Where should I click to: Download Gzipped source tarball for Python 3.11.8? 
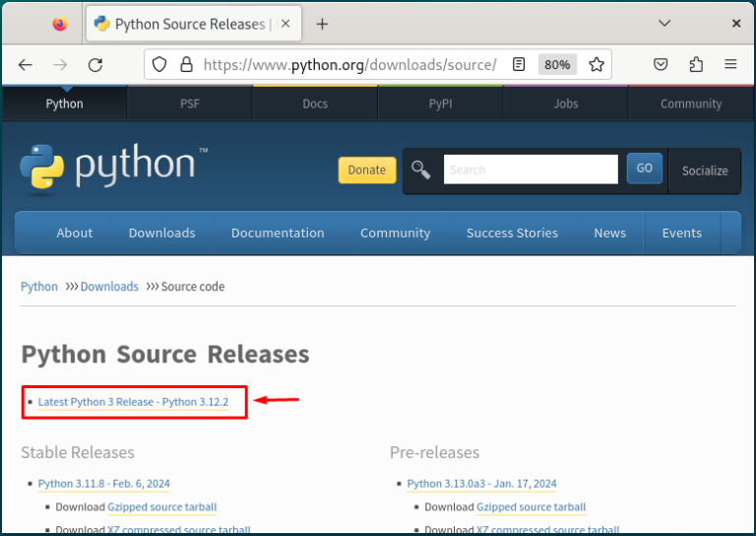click(x=162, y=507)
